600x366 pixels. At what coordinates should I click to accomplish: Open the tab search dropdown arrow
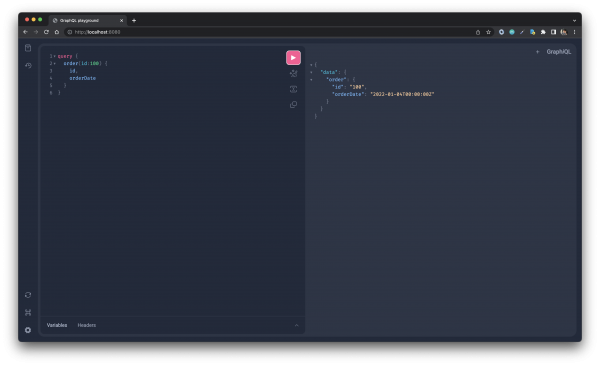tap(574, 21)
